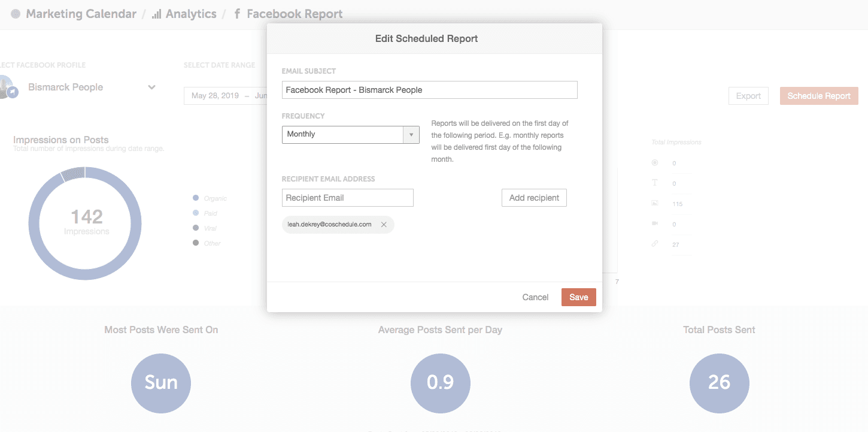Click the Schedule Report button

(x=819, y=96)
